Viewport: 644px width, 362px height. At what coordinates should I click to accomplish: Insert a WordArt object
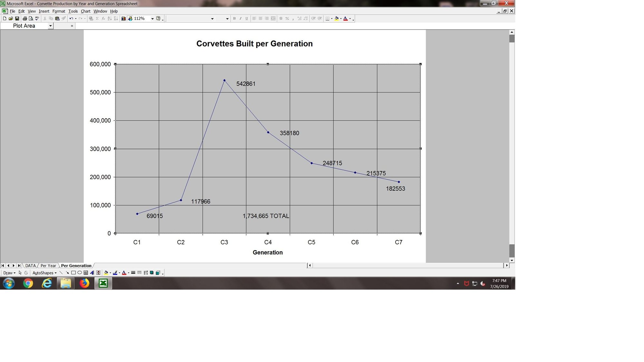click(x=92, y=273)
